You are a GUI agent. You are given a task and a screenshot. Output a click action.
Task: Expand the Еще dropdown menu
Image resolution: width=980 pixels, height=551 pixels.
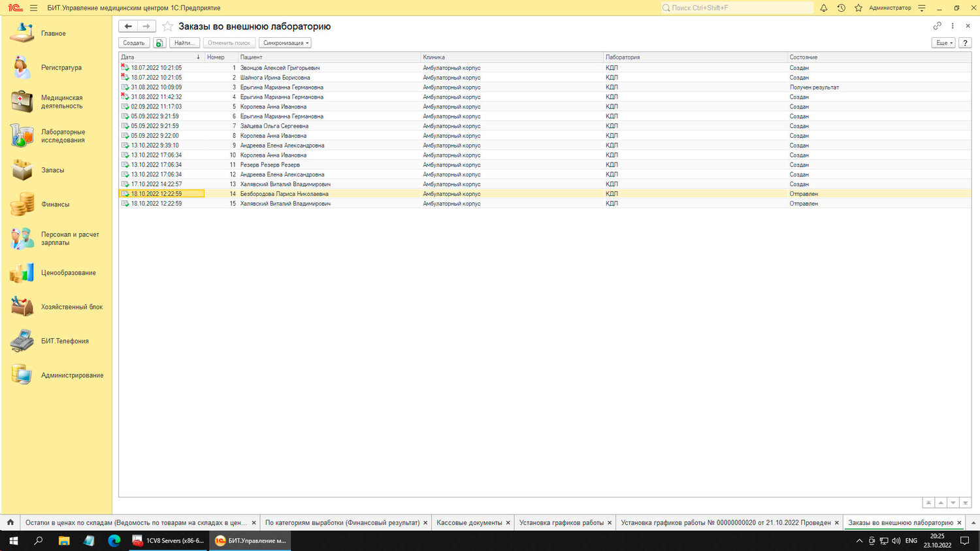(x=943, y=43)
